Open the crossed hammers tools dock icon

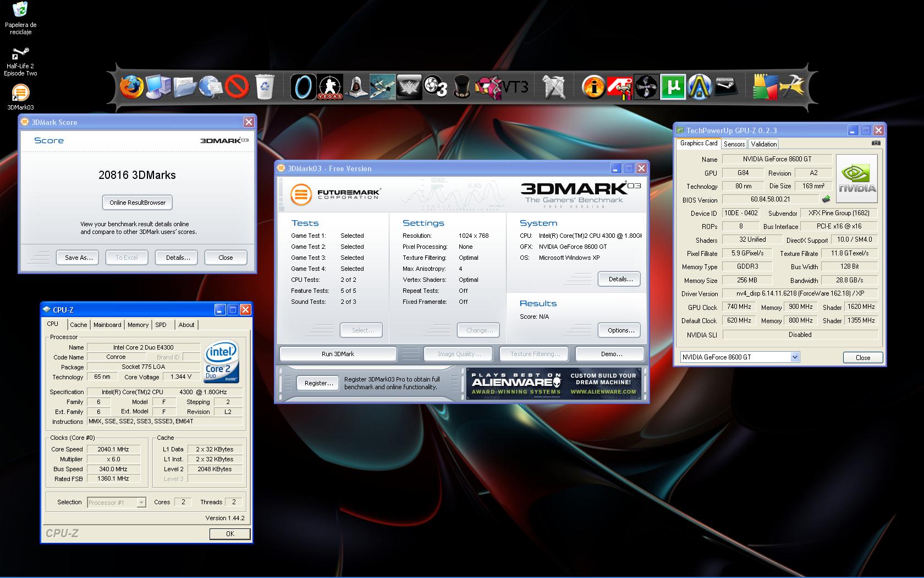(x=554, y=87)
